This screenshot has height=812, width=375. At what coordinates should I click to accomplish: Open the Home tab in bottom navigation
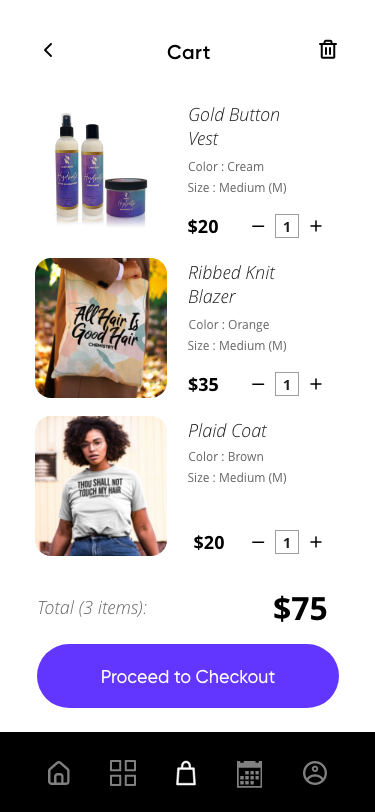59,773
